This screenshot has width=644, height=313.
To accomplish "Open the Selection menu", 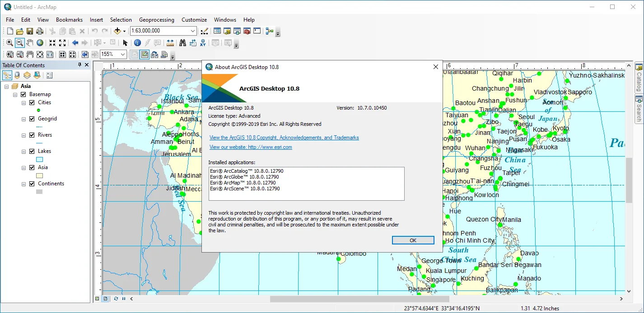I will pyautogui.click(x=121, y=20).
